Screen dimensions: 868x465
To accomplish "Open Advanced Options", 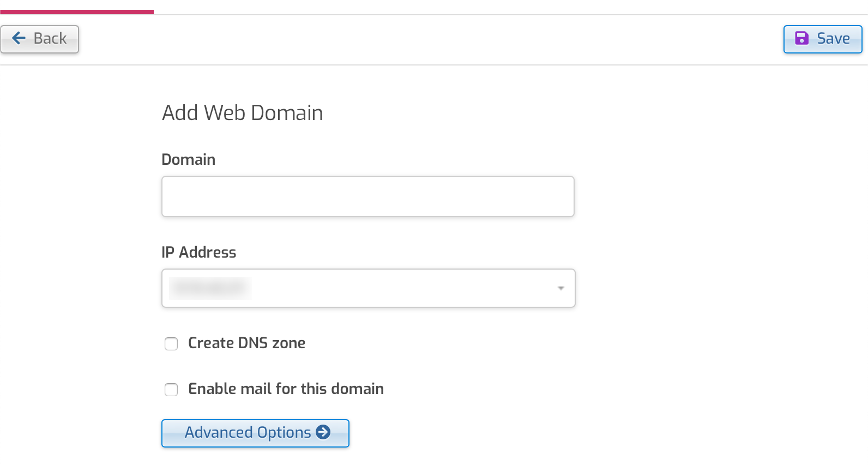I will tap(255, 433).
